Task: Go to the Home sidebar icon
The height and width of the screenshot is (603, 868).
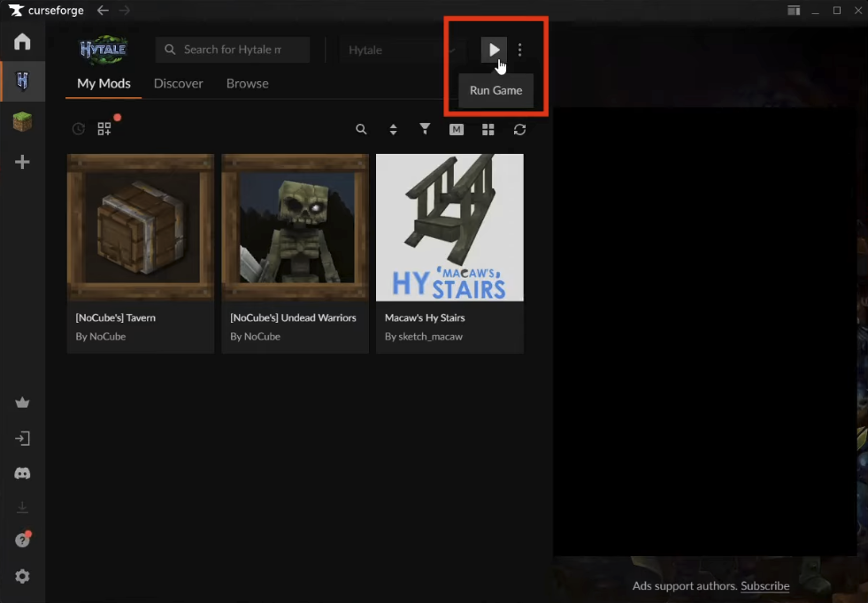Action: 22,42
